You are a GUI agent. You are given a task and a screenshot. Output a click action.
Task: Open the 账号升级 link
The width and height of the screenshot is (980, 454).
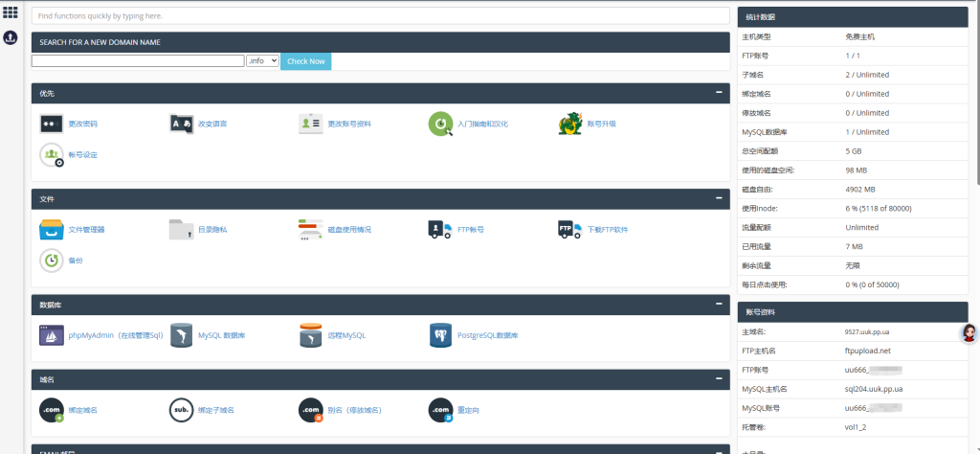[602, 124]
